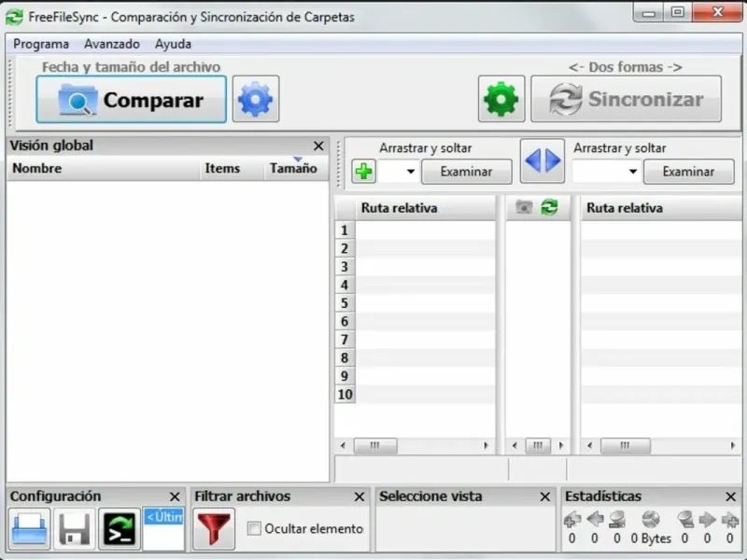This screenshot has width=747, height=560.
Task: Click right grid scroll left arrow
Action: [x=590, y=446]
